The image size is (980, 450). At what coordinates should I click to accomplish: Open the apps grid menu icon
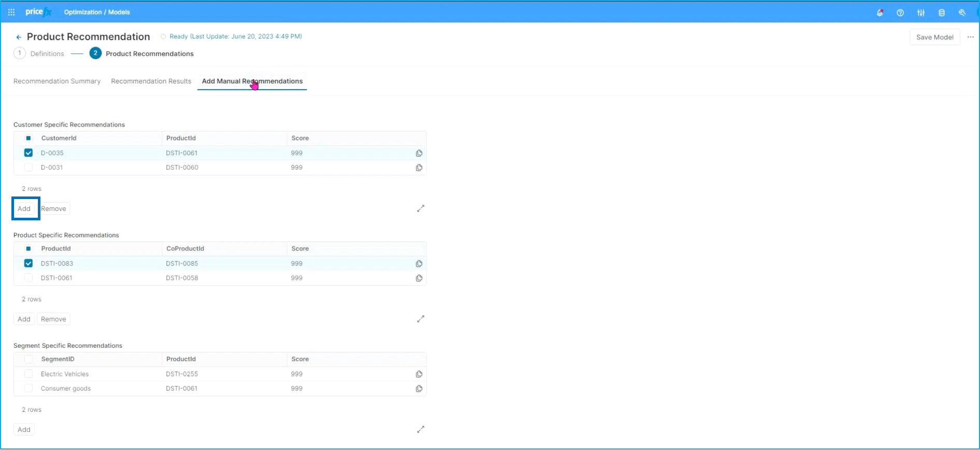click(x=11, y=12)
